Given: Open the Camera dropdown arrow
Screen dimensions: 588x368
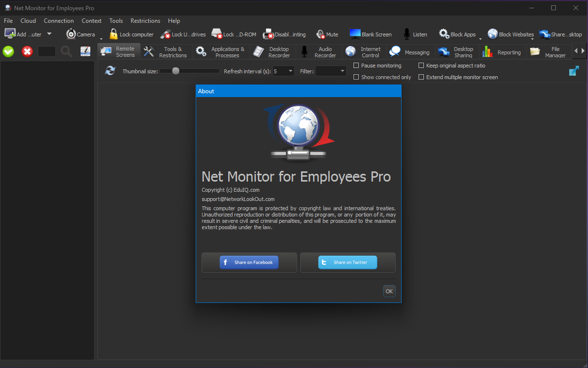Looking at the screenshot, I should pyautogui.click(x=101, y=39).
